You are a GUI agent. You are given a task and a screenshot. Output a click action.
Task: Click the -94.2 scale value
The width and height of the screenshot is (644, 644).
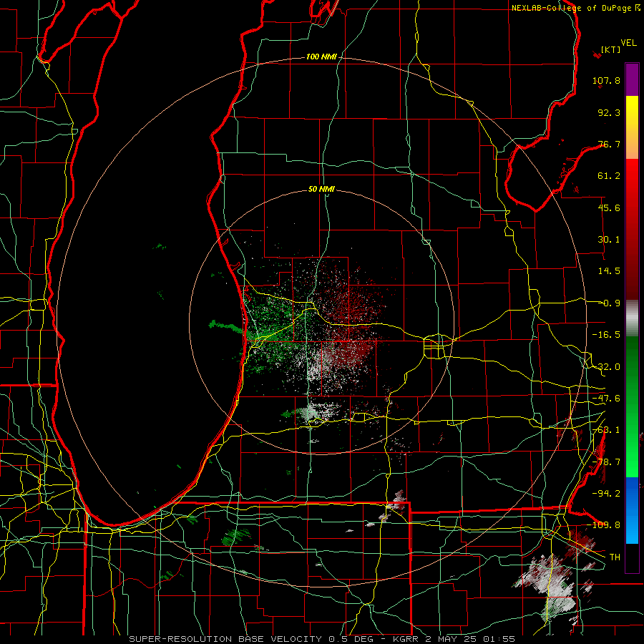point(606,493)
